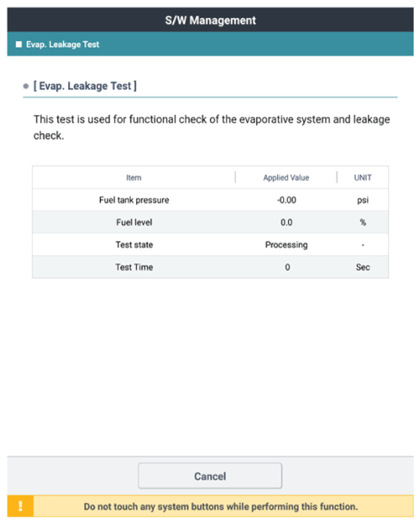Image resolution: width=420 pixels, height=524 pixels.
Task: Select the Test Time row
Action: tap(210, 267)
